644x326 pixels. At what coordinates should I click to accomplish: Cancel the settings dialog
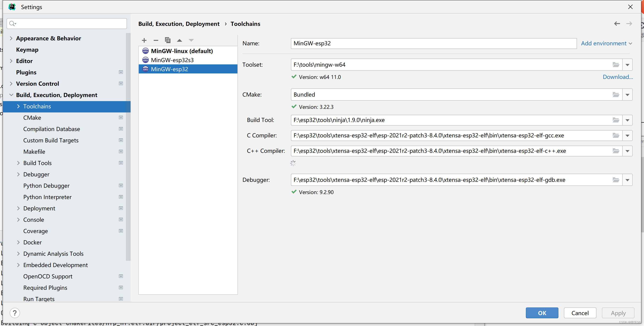tap(580, 313)
